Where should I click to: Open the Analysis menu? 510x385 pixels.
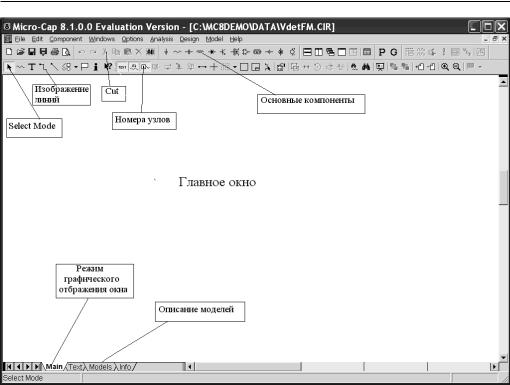161,39
